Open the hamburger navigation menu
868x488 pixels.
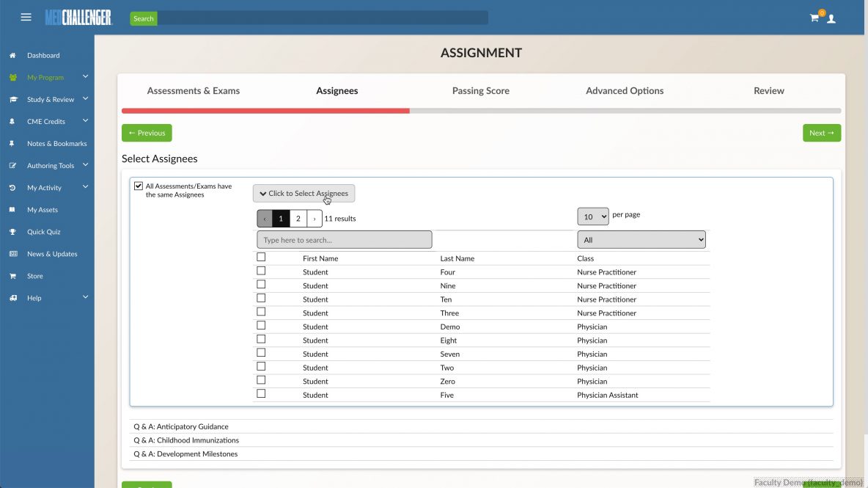pyautogui.click(x=26, y=17)
